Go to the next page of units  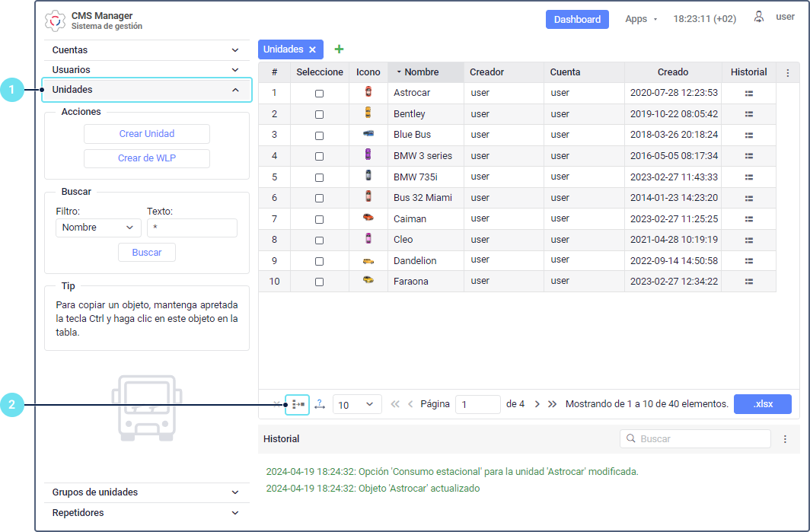pos(537,404)
